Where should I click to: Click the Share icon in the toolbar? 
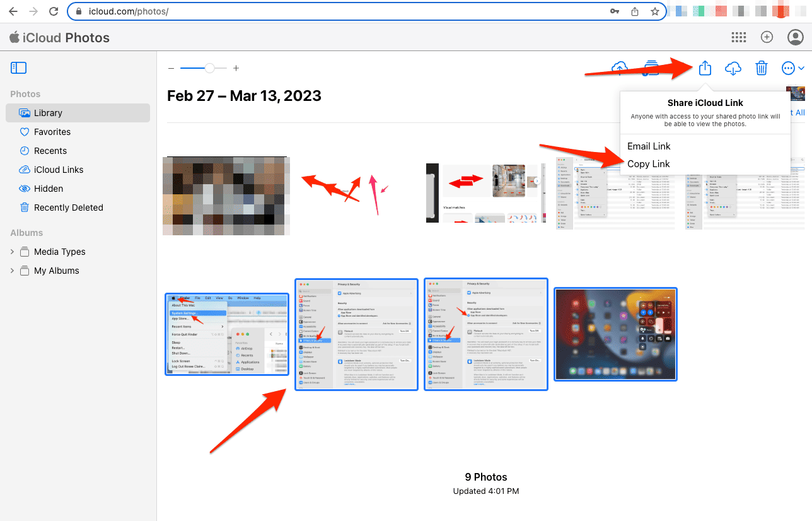pos(705,68)
